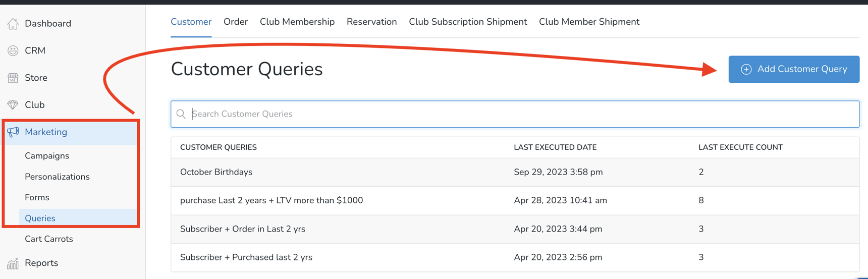Click the Marketing megaphone icon
The width and height of the screenshot is (868, 279).
pyautogui.click(x=13, y=132)
